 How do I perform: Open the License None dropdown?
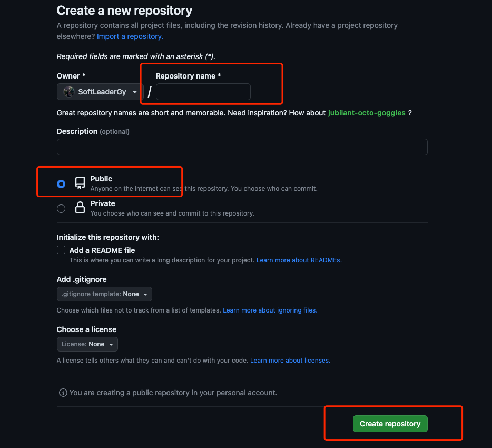coord(87,344)
